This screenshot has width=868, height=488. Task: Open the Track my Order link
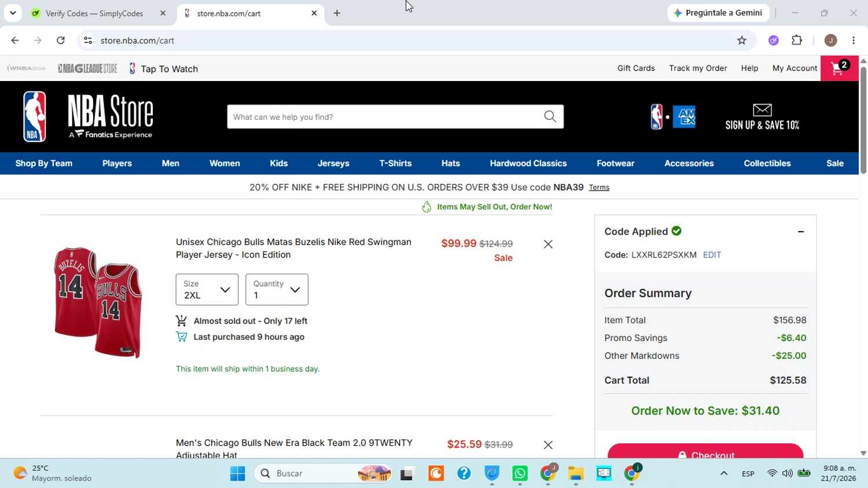click(x=698, y=68)
